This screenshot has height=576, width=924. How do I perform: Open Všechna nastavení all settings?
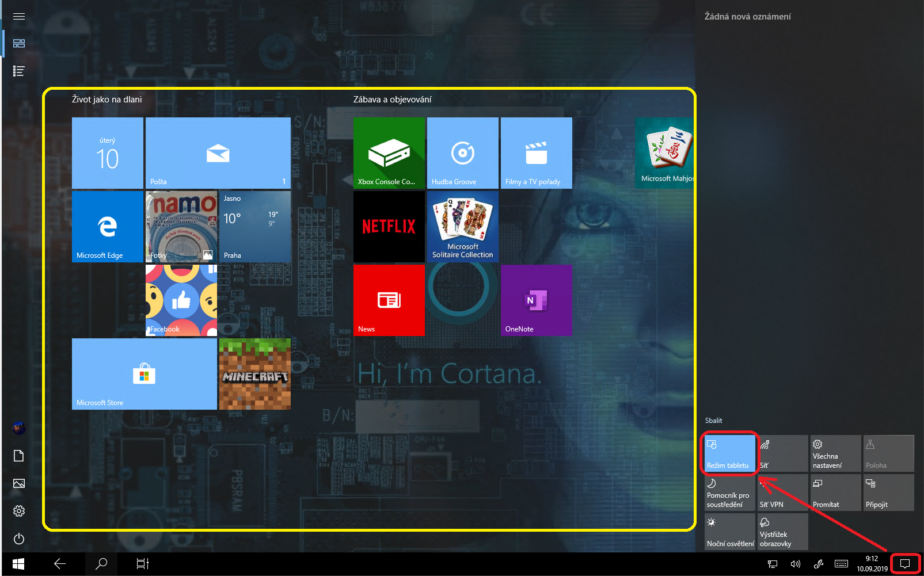[836, 453]
